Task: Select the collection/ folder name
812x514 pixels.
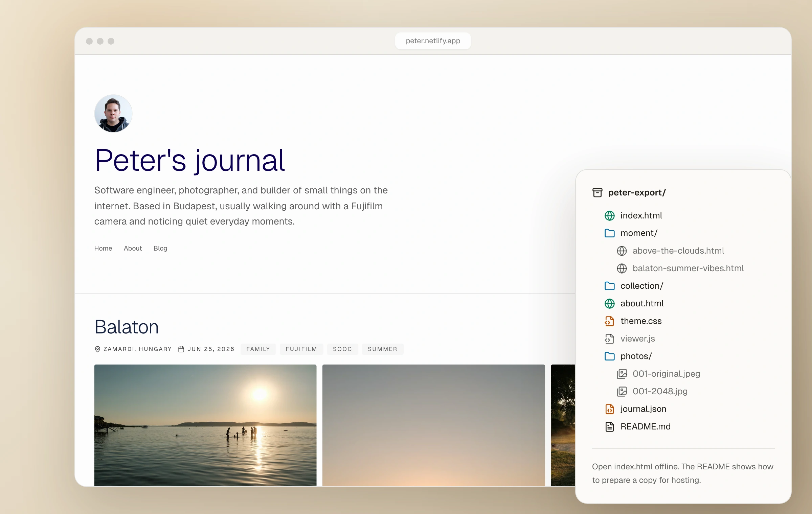Action: [642, 286]
